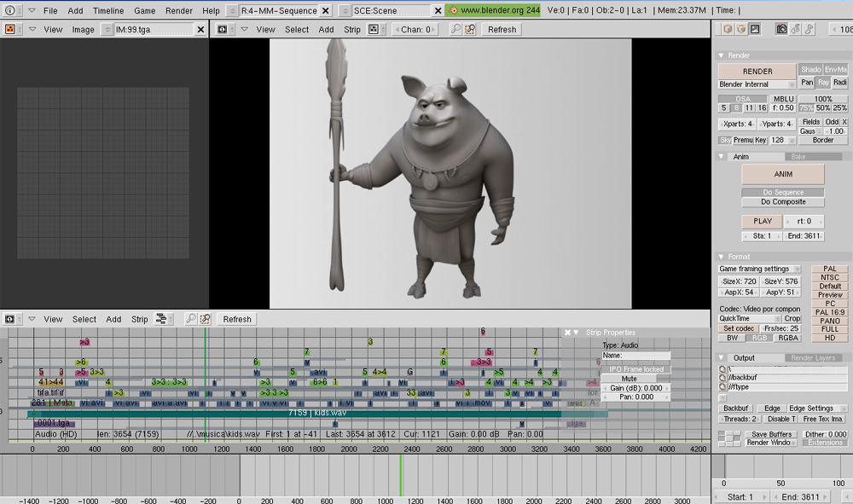Click the lower sequencer view-all icon
Viewport: 853px width, 504px height.
click(x=205, y=319)
